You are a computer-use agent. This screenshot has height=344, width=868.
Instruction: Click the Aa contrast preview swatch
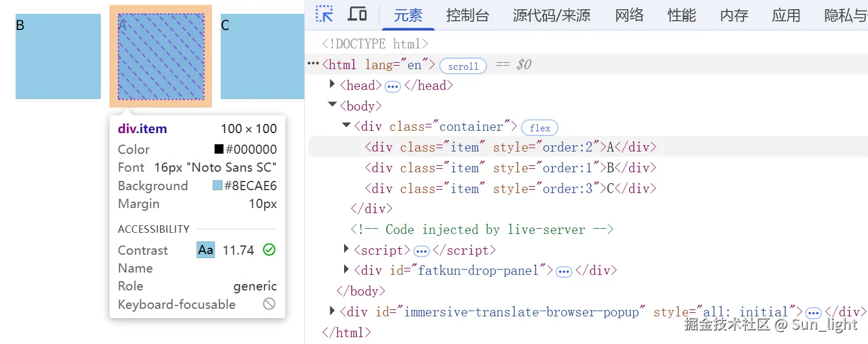206,250
